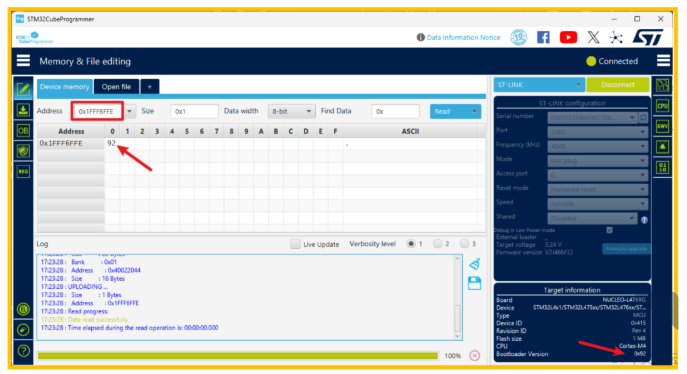
Task: Select verbosity level 3
Action: coord(464,243)
